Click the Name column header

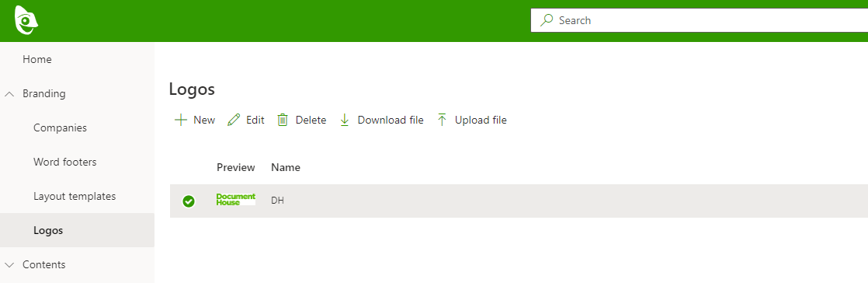click(286, 167)
